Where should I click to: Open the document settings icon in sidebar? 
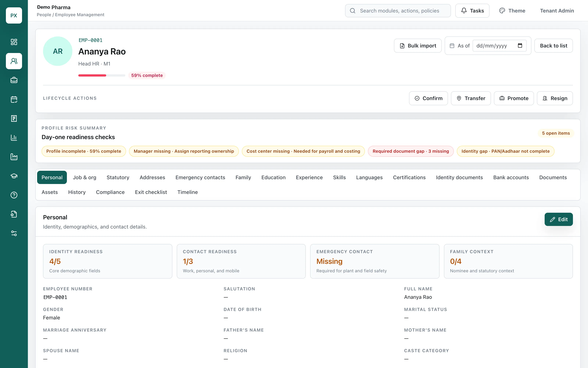[x=14, y=214]
